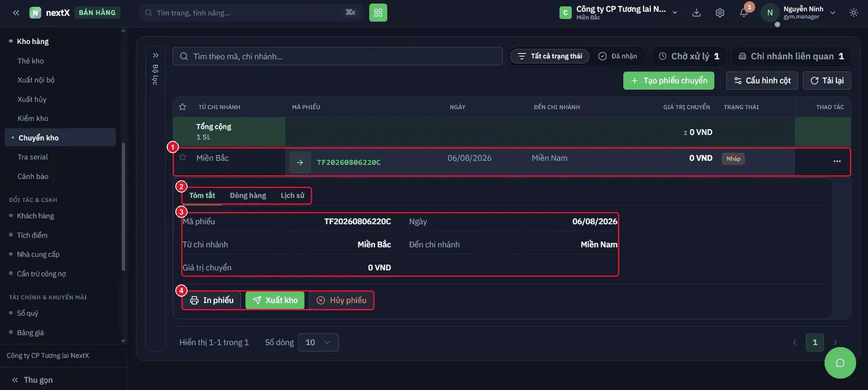This screenshot has height=390, width=868.
Task: Click the sidebar vertical scrollbar
Action: pos(123,205)
